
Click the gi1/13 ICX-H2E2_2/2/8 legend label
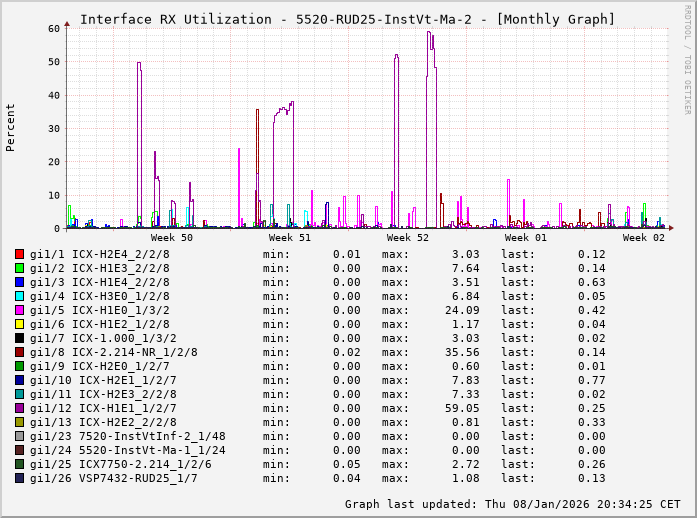pyautogui.click(x=103, y=422)
